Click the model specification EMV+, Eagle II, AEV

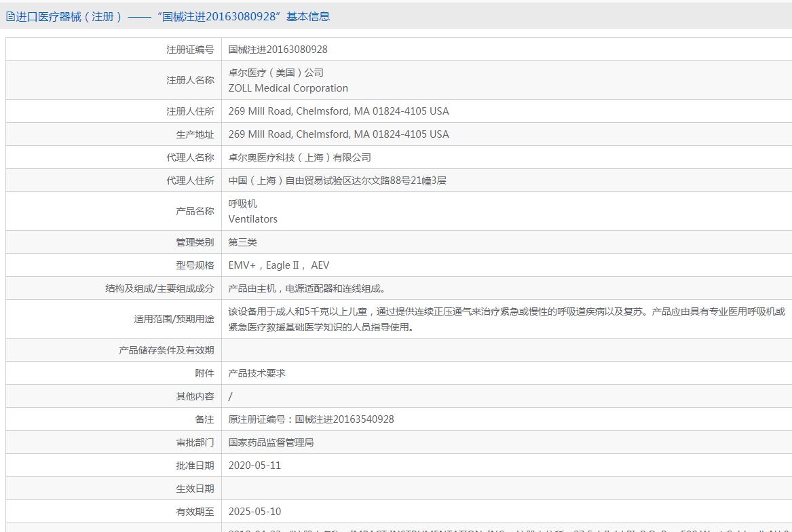tap(279, 266)
